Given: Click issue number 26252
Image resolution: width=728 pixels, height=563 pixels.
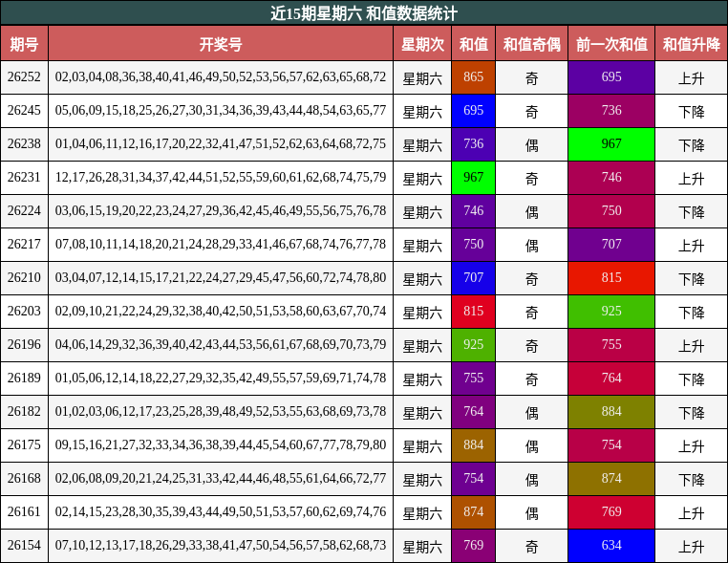Looking at the screenshot, I should point(24,76).
